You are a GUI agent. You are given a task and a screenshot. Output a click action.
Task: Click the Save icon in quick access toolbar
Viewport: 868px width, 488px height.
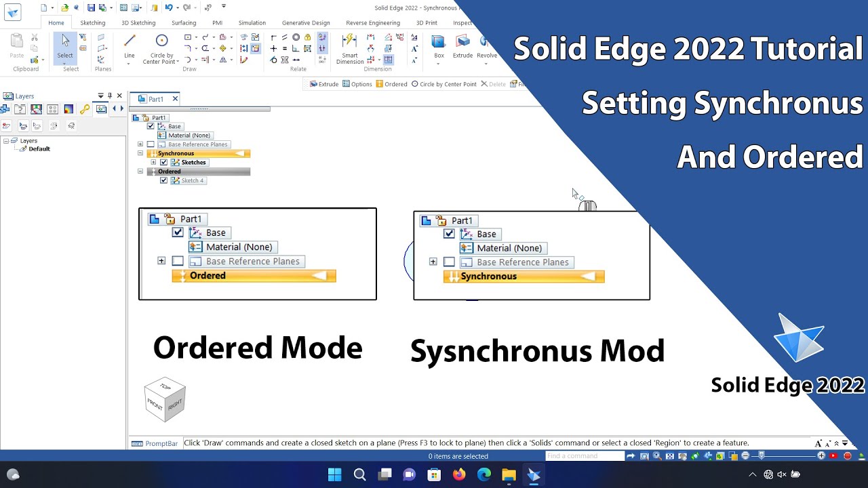click(91, 7)
